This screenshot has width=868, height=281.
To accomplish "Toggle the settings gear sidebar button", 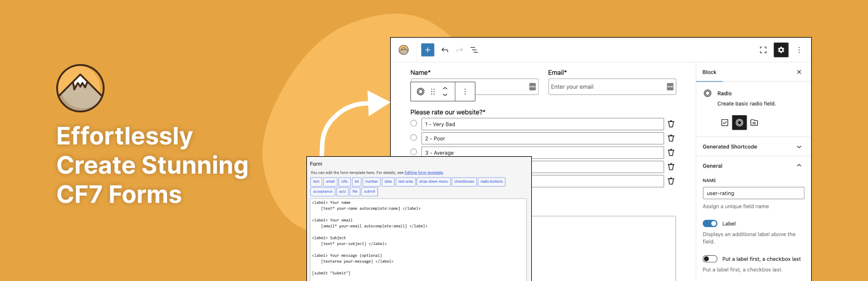I will click(x=781, y=50).
